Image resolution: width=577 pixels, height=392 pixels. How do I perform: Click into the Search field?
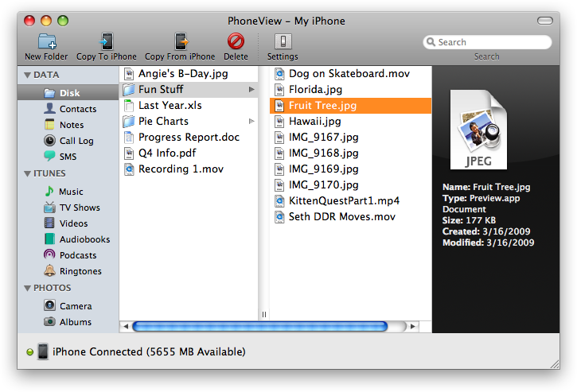[x=488, y=42]
